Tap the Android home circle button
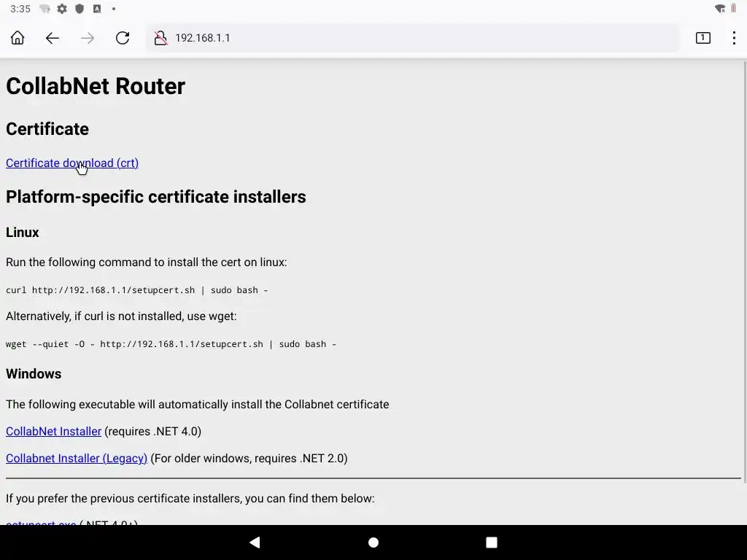This screenshot has width=747, height=560. pyautogui.click(x=373, y=542)
